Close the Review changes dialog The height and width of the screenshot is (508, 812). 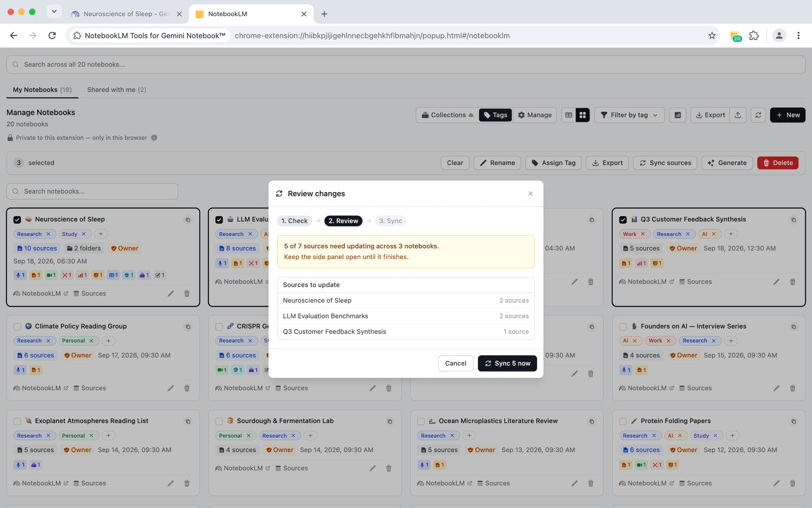coord(530,193)
